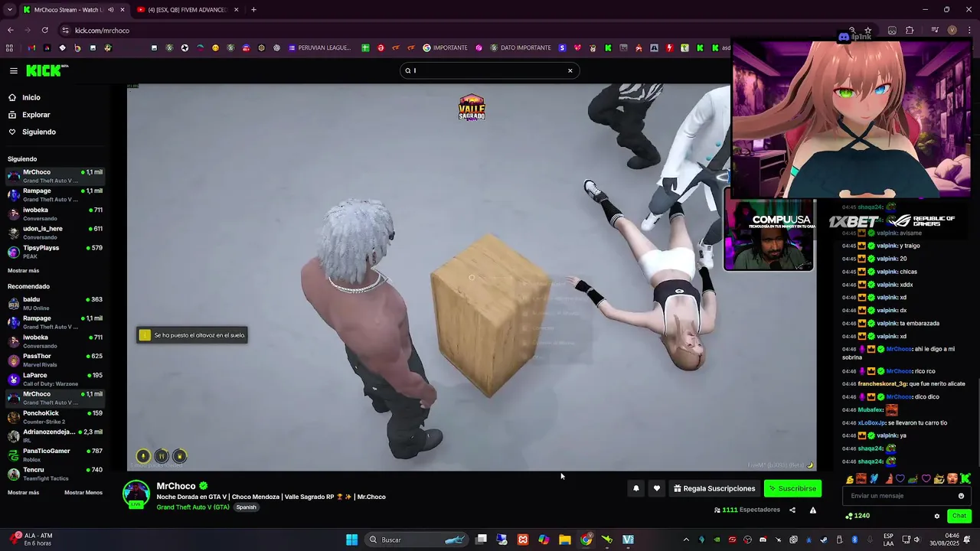Image resolution: width=980 pixels, height=551 pixels.
Task: Open udon_is_here channel in following list
Action: tap(55, 233)
